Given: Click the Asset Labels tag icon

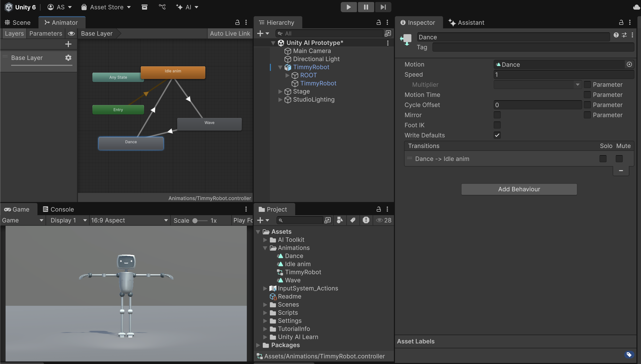Looking at the screenshot, I should (629, 354).
